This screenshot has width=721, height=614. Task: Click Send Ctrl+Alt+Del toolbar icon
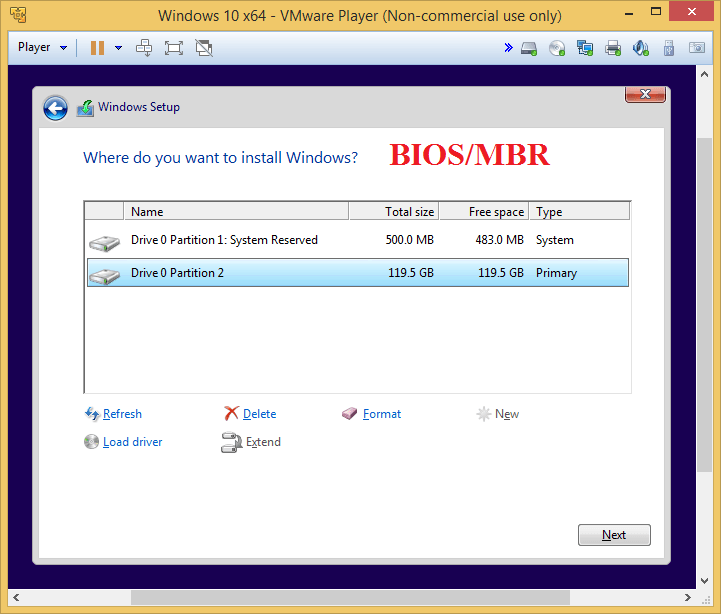[x=144, y=47]
